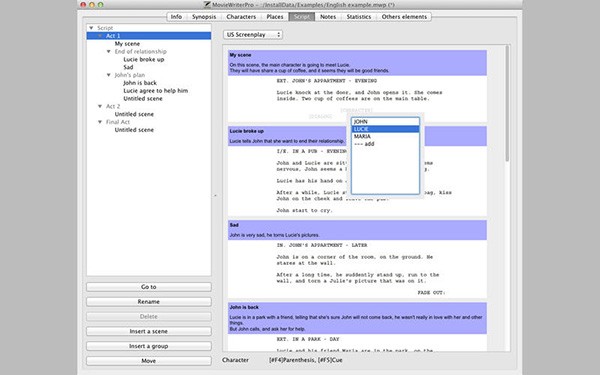Click the IN. JOHN'S APPARTMENT - LATER heading
Screen dimensions: 600x375
(322, 245)
